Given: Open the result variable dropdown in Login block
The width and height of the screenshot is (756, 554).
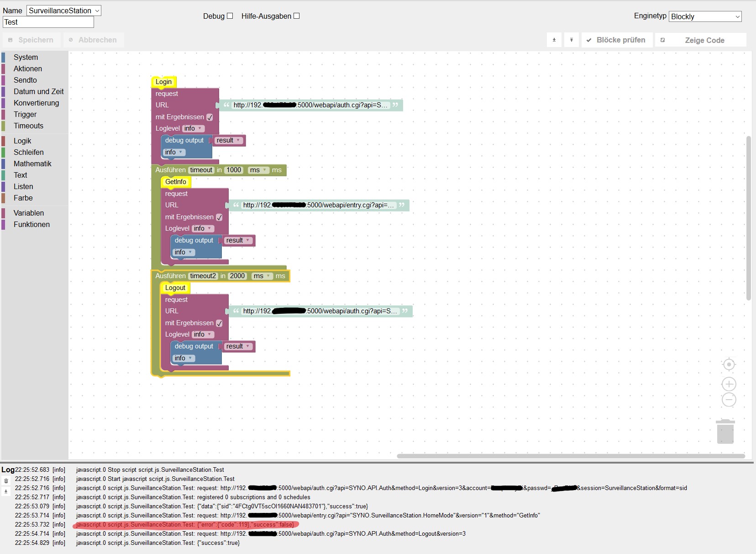Looking at the screenshot, I should click(229, 141).
